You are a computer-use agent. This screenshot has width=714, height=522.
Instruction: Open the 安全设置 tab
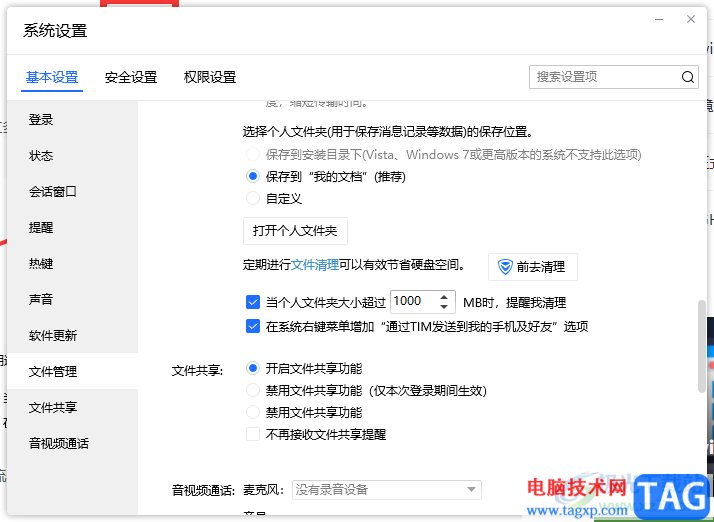pyautogui.click(x=131, y=77)
